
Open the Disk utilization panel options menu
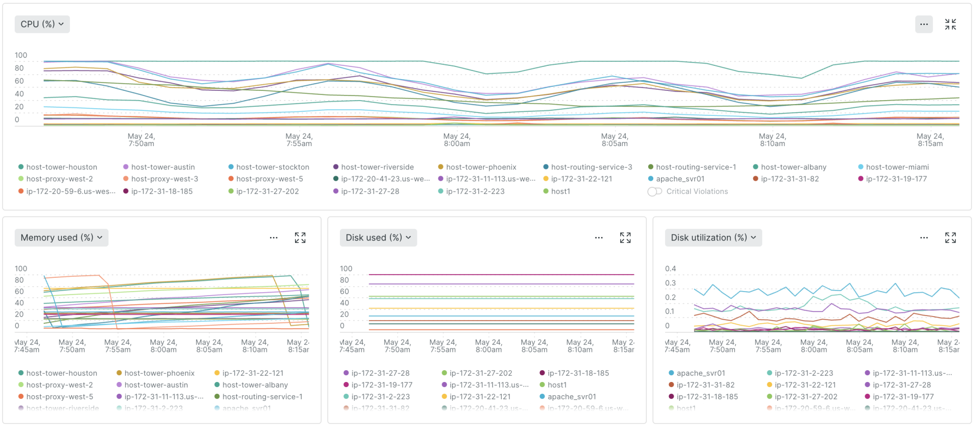tap(923, 237)
